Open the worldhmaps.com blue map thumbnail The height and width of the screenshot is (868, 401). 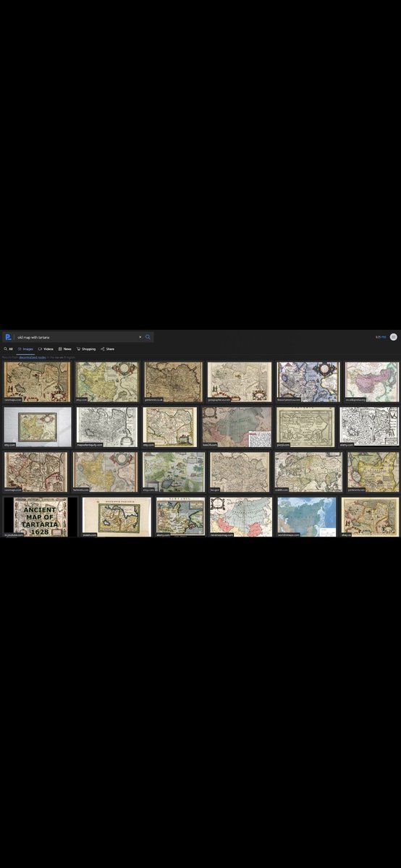point(307,516)
